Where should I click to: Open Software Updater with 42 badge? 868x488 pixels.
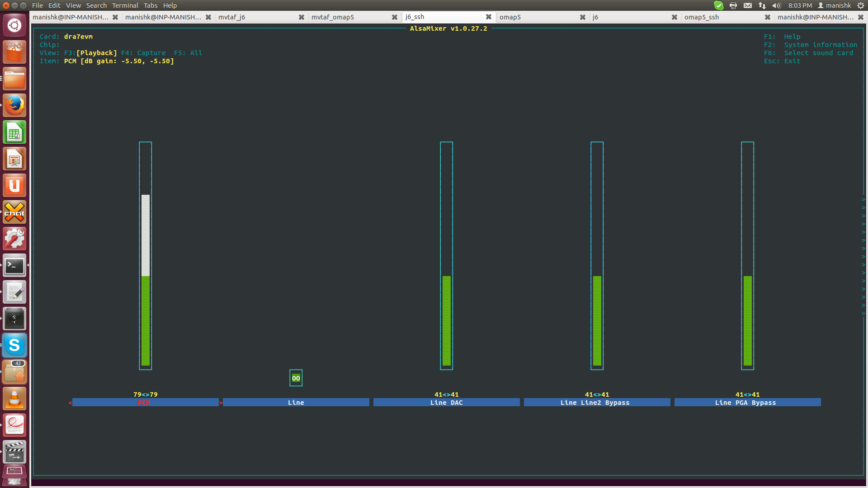(x=14, y=372)
